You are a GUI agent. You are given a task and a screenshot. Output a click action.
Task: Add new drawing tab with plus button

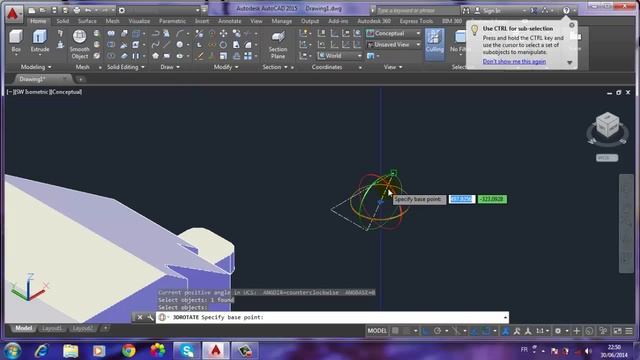tap(80, 79)
